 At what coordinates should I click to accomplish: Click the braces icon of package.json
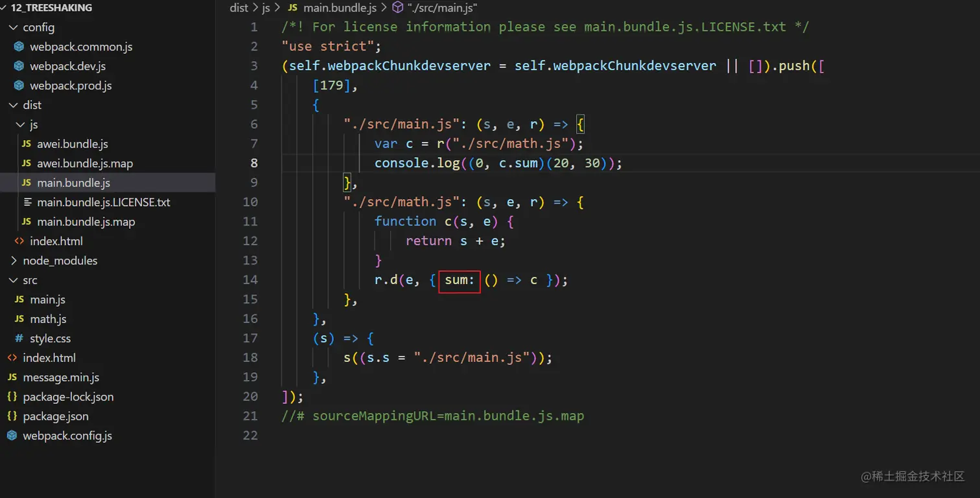point(12,416)
